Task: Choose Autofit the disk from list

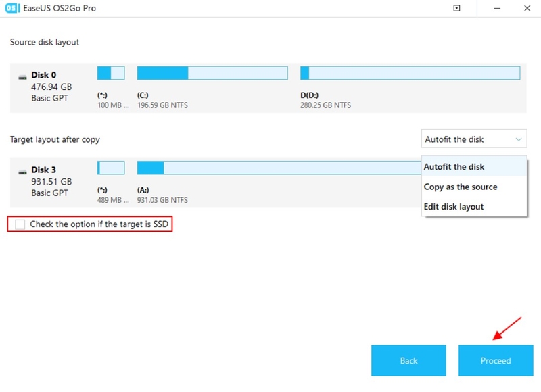Action: [474, 166]
